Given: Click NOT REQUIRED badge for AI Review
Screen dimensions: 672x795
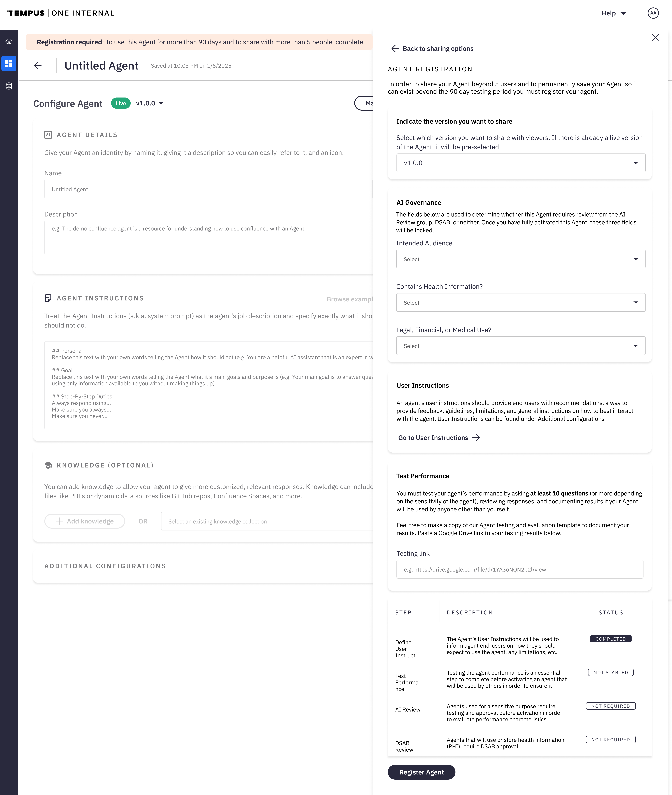Looking at the screenshot, I should click(x=611, y=706).
